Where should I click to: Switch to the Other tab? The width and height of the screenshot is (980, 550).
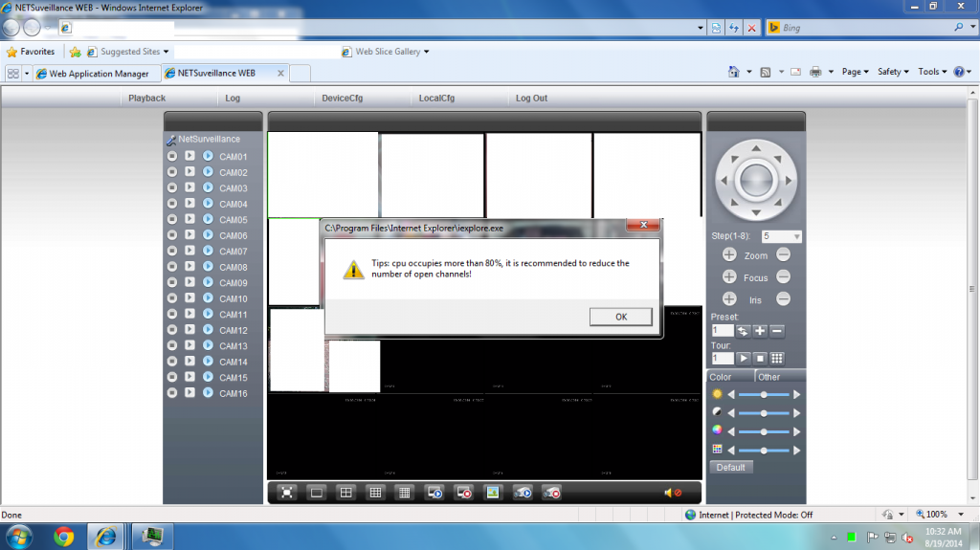pyautogui.click(x=769, y=377)
